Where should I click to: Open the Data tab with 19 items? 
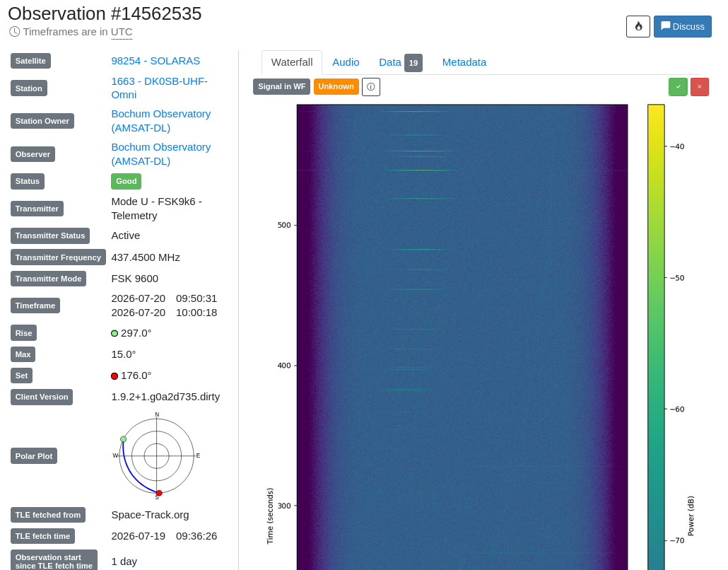tap(400, 62)
